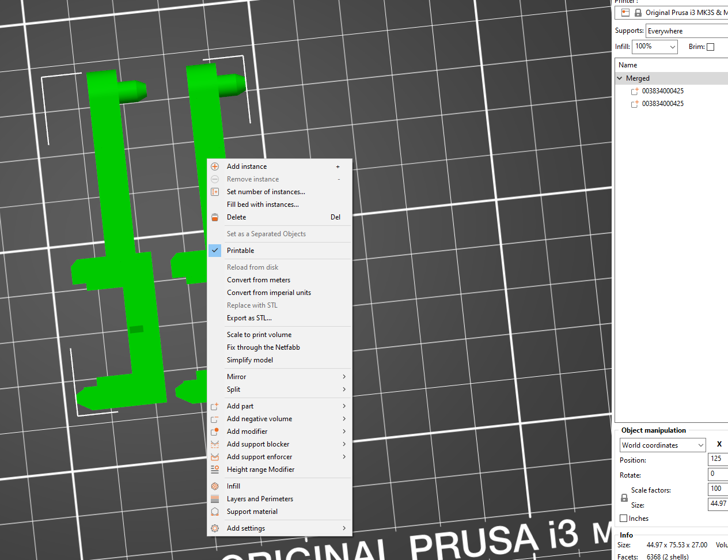Enable the Brim checkbox
Image resolution: width=728 pixels, height=560 pixels.
coord(711,46)
